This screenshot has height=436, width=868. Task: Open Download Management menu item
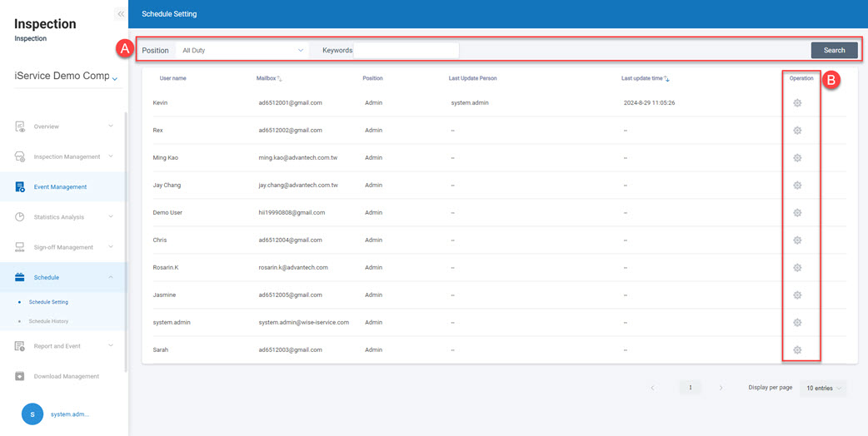(66, 376)
